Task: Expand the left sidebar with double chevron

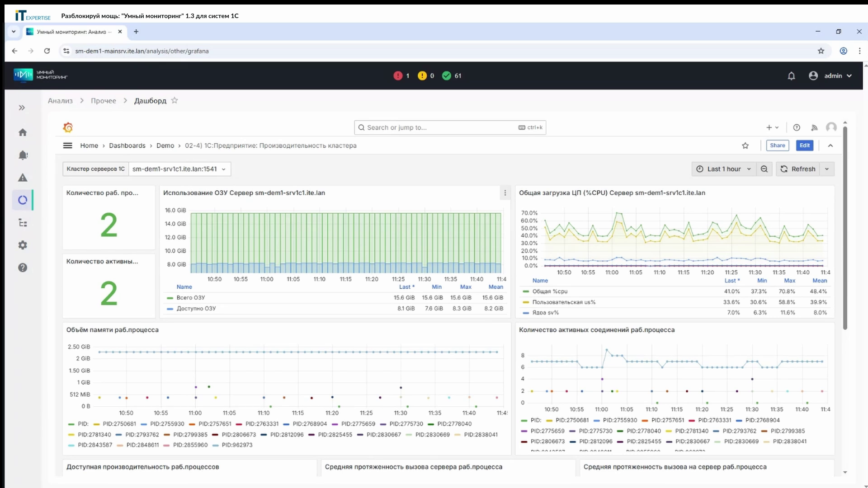Action: (x=22, y=108)
